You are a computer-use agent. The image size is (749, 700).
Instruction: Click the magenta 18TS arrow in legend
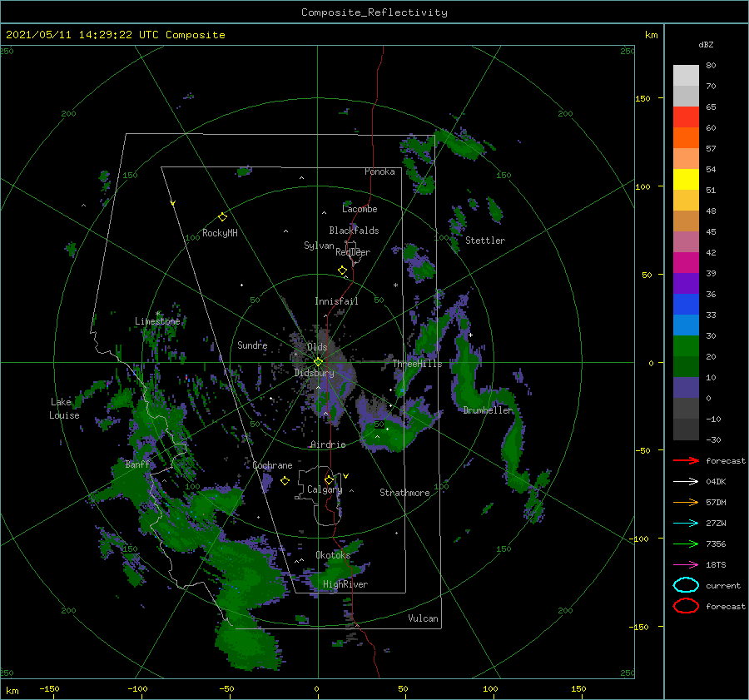click(x=686, y=565)
